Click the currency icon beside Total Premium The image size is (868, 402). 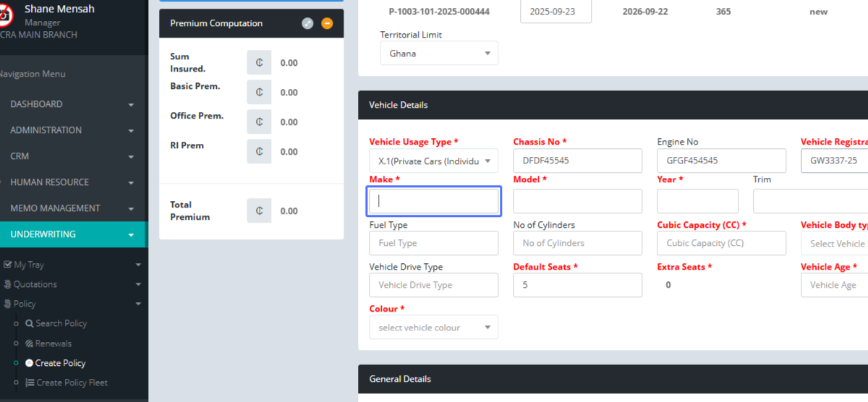click(259, 211)
